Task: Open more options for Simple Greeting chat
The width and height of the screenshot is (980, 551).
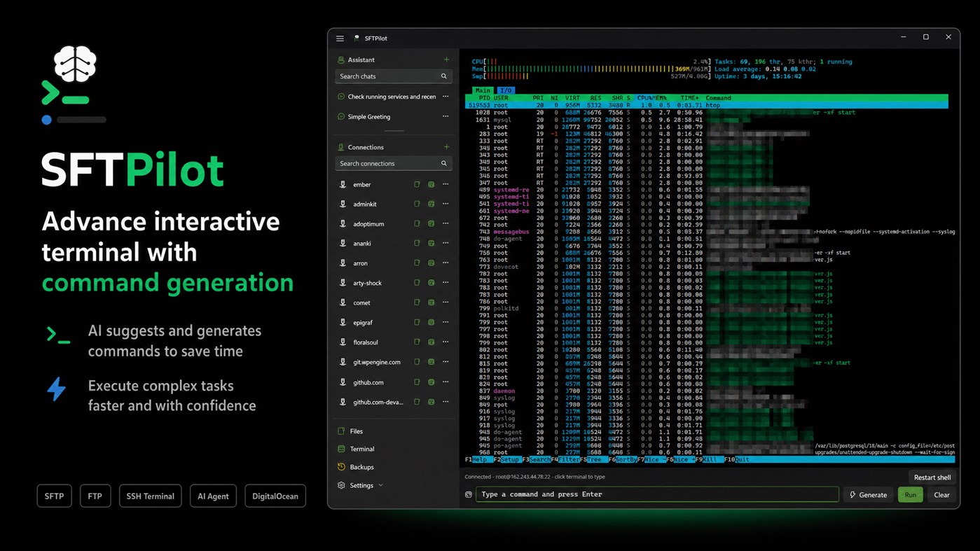Action: (446, 117)
